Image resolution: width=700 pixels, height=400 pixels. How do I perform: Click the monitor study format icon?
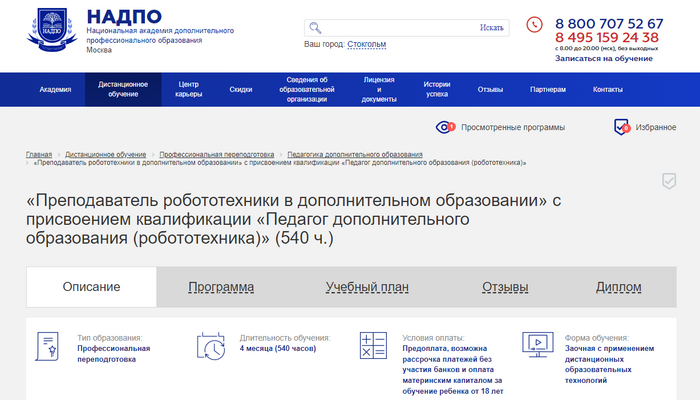point(537,346)
